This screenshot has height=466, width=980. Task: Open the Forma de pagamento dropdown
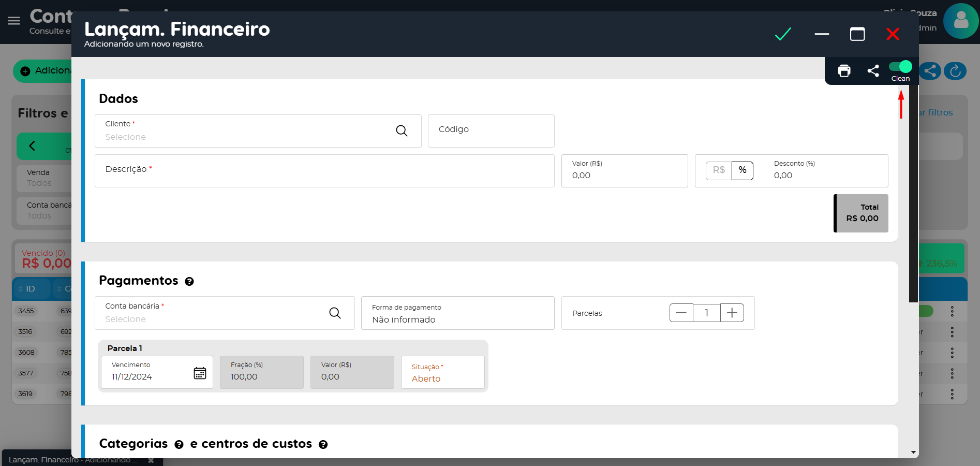click(x=457, y=313)
